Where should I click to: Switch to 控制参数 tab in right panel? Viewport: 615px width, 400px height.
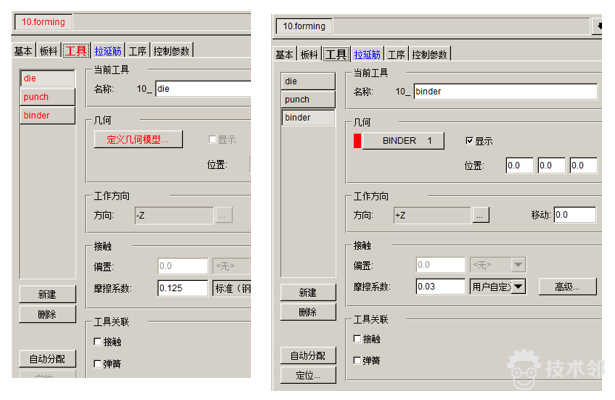click(x=431, y=54)
